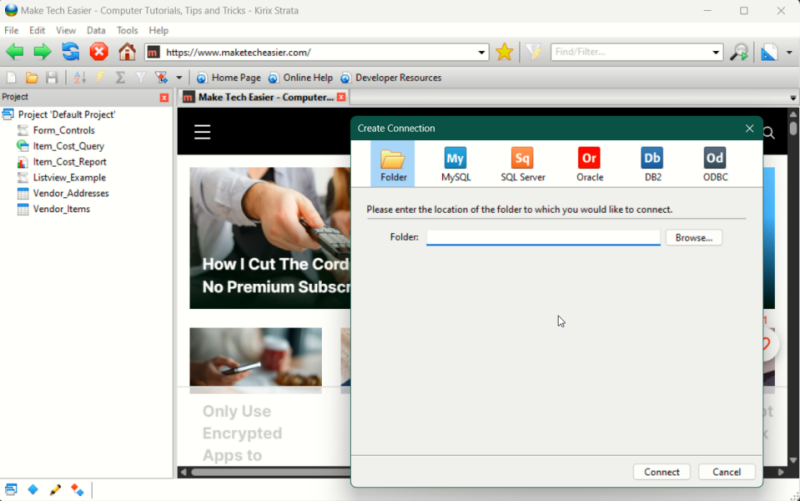Open the File menu
The height and width of the screenshot is (501, 800).
[11, 31]
